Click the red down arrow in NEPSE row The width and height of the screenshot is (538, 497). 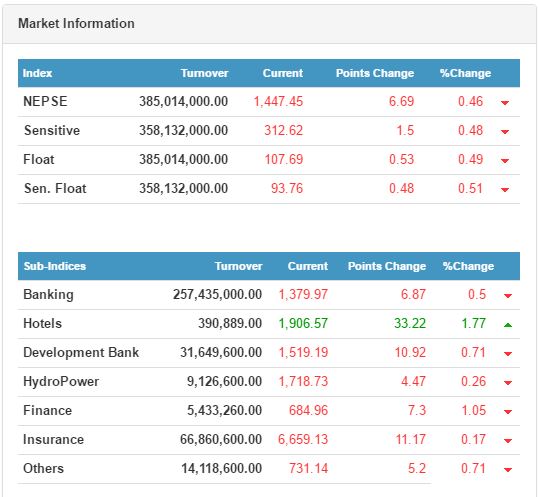tap(505, 103)
